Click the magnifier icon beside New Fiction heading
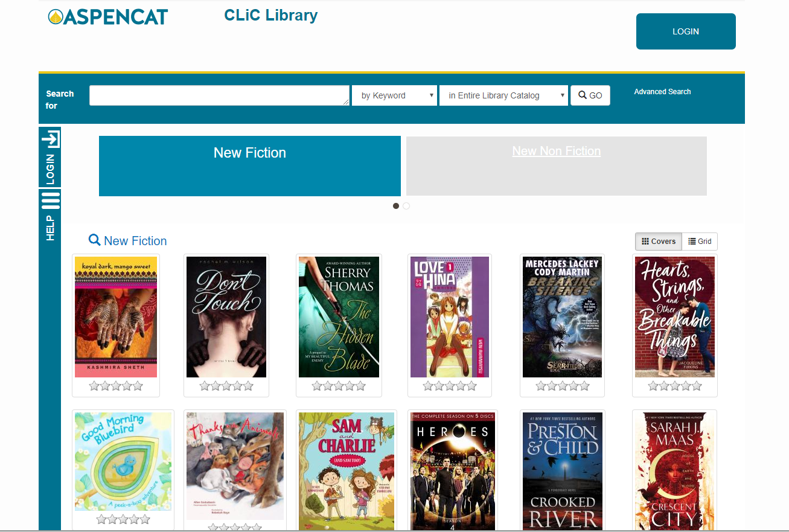789x532 pixels. point(95,240)
